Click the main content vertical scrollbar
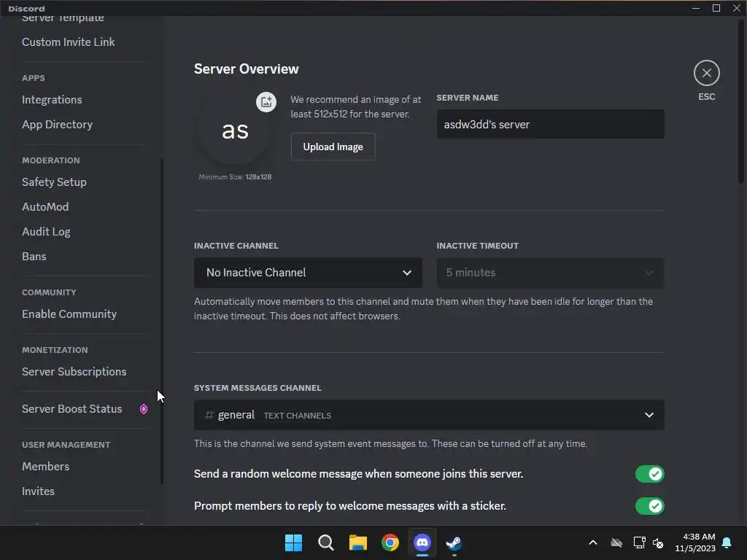The width and height of the screenshot is (747, 560). pos(741,100)
